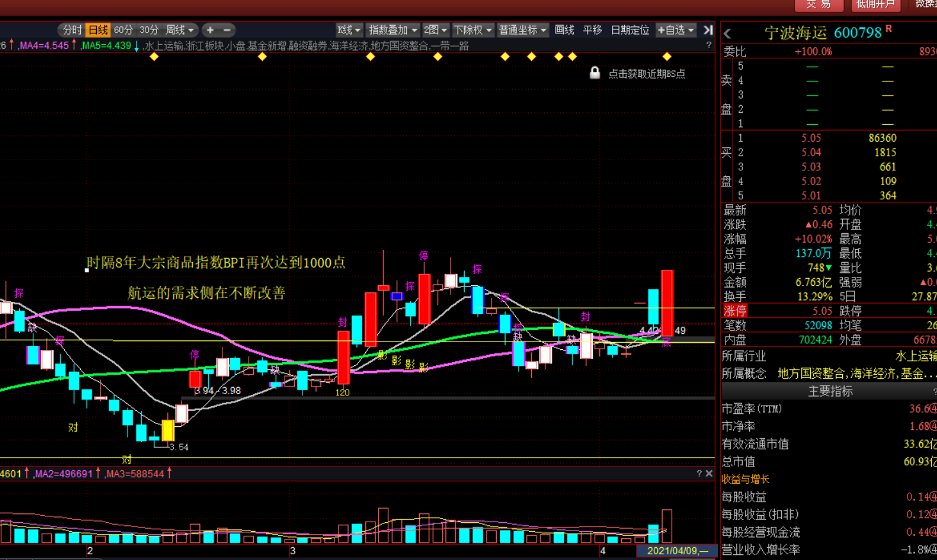The width and height of the screenshot is (937, 560).
Task: Open the 2图 layout dropdown
Action: pos(435,30)
